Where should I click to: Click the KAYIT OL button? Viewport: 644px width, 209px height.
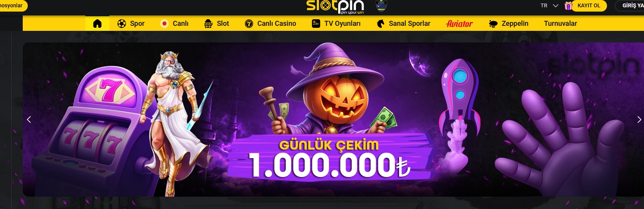[x=589, y=6]
